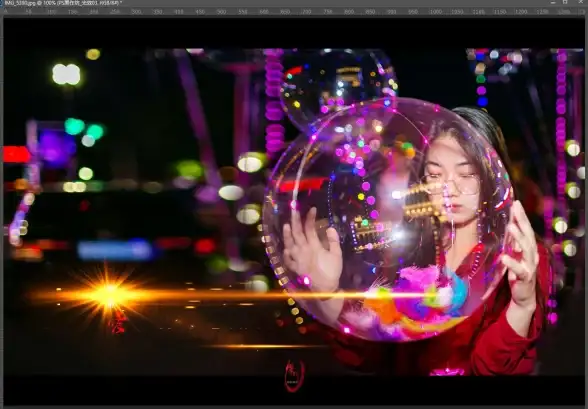Minimize the floating document window
The height and width of the screenshot is (409, 588).
[553, 2]
